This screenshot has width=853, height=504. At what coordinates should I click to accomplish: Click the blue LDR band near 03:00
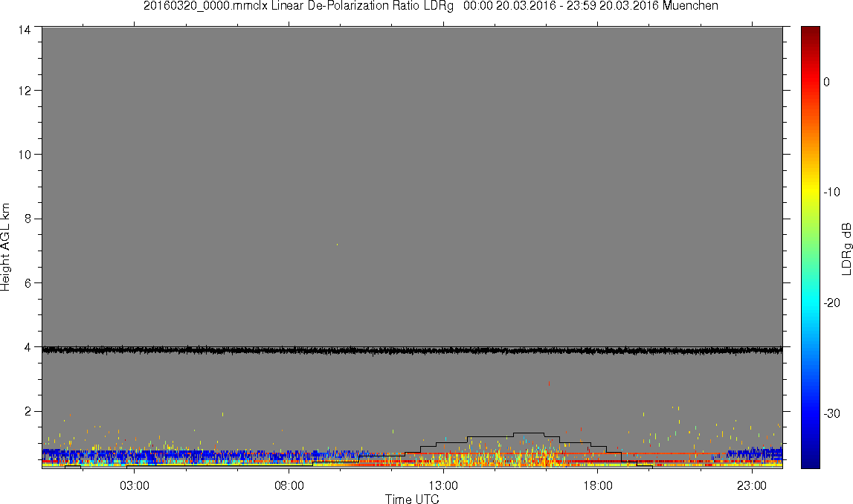135,456
